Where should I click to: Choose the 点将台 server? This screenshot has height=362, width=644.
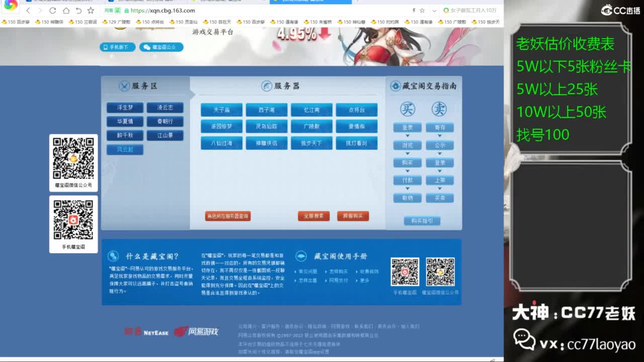coord(356,110)
